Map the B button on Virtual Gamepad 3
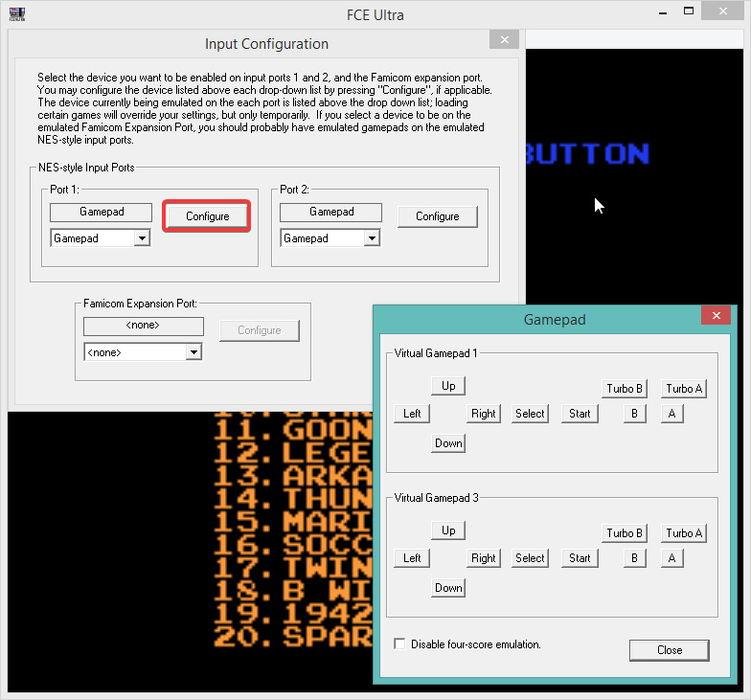Image resolution: width=751 pixels, height=700 pixels. (x=634, y=558)
